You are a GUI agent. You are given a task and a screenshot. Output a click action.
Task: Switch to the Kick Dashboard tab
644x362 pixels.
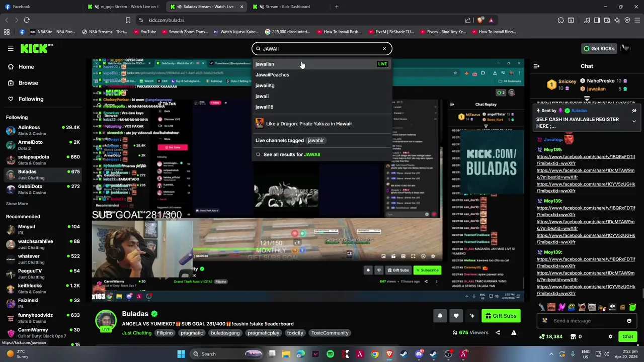tap(288, 7)
